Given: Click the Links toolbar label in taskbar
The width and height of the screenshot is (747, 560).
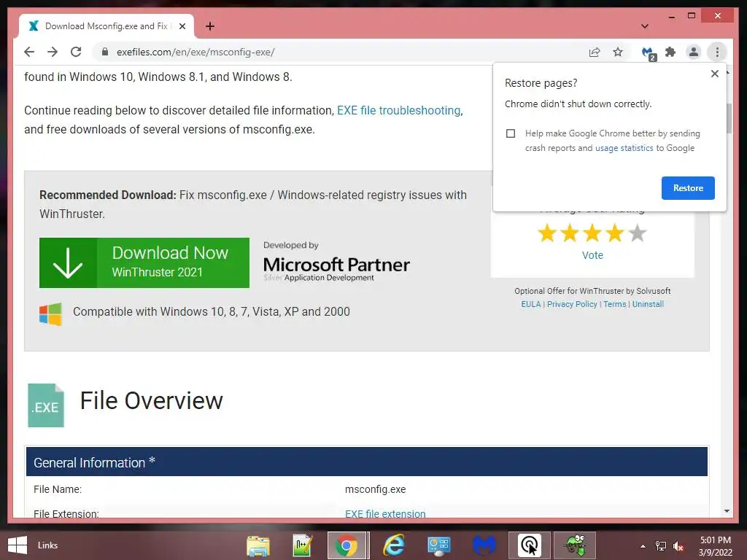Looking at the screenshot, I should point(47,545).
